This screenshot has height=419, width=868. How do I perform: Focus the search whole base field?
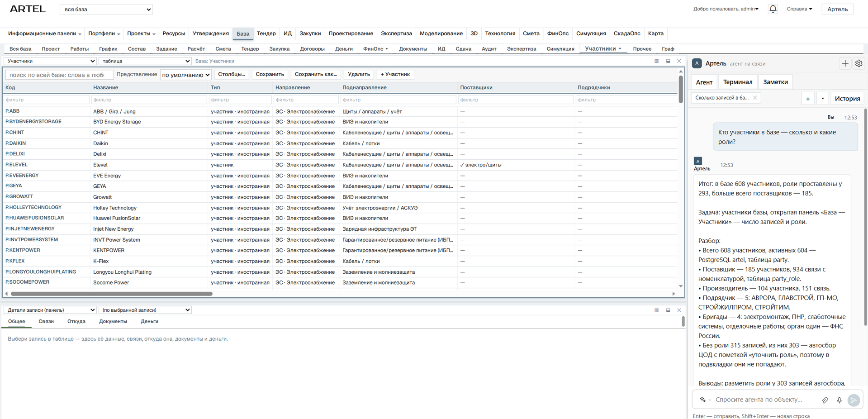click(x=59, y=75)
